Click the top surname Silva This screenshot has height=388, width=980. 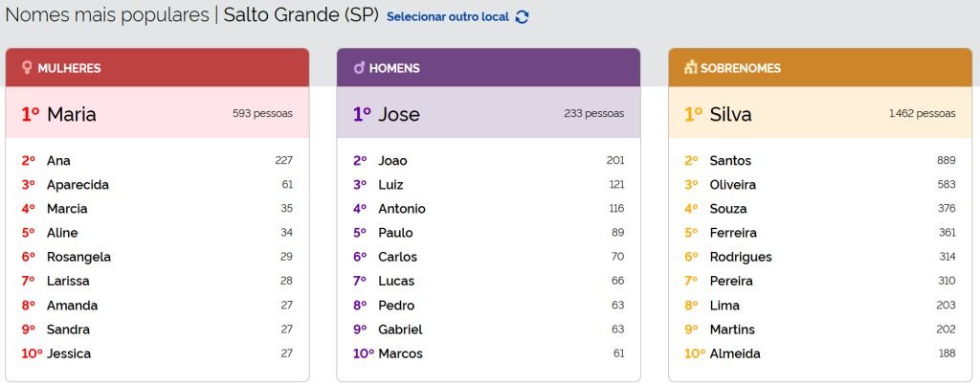[730, 115]
